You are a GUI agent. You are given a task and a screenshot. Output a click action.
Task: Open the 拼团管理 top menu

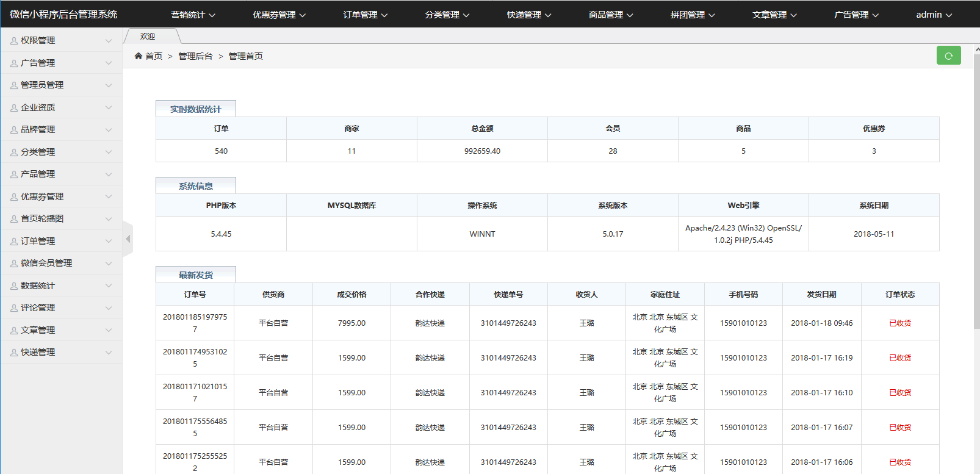click(693, 15)
